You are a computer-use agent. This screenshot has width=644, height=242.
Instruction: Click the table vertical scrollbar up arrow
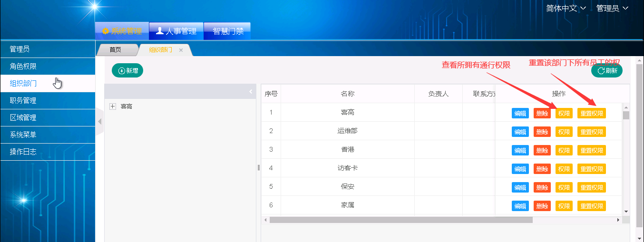click(626, 107)
